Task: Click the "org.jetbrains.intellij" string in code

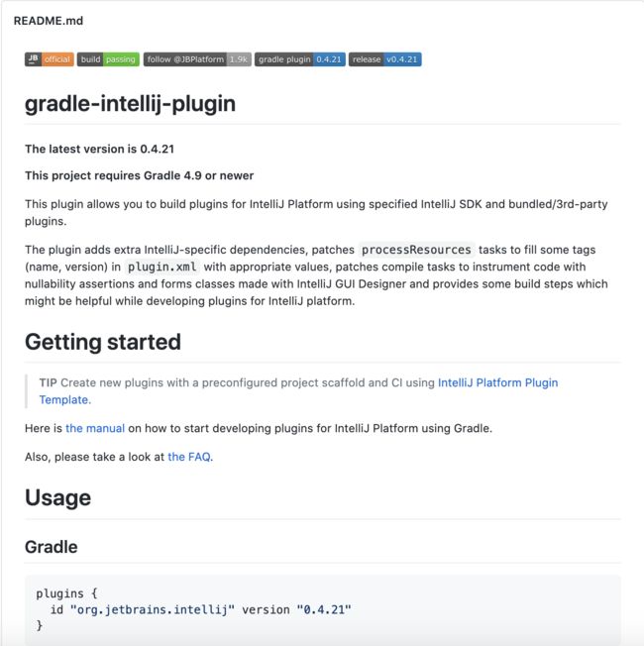Action: (x=153, y=609)
